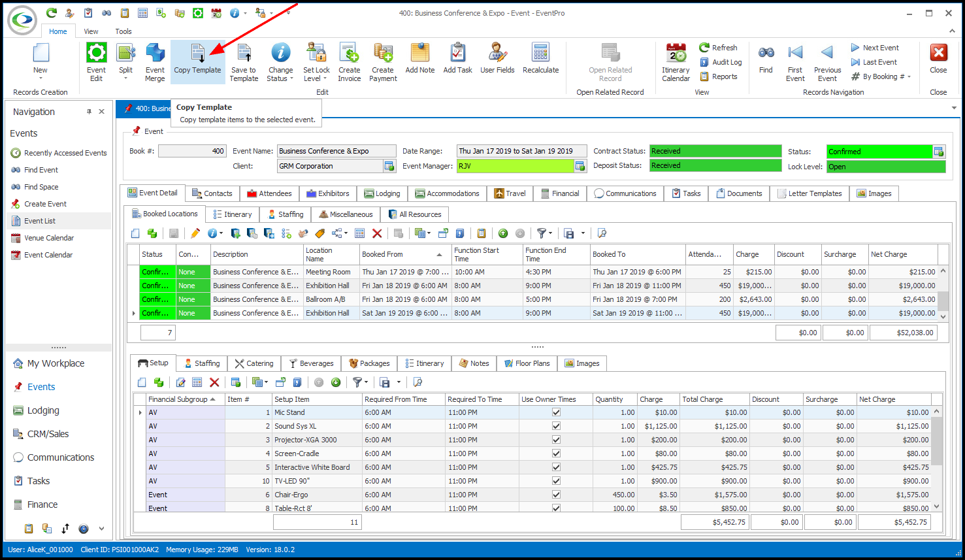Click pencil edit icon in Booked Locations toolbar

pyautogui.click(x=195, y=233)
